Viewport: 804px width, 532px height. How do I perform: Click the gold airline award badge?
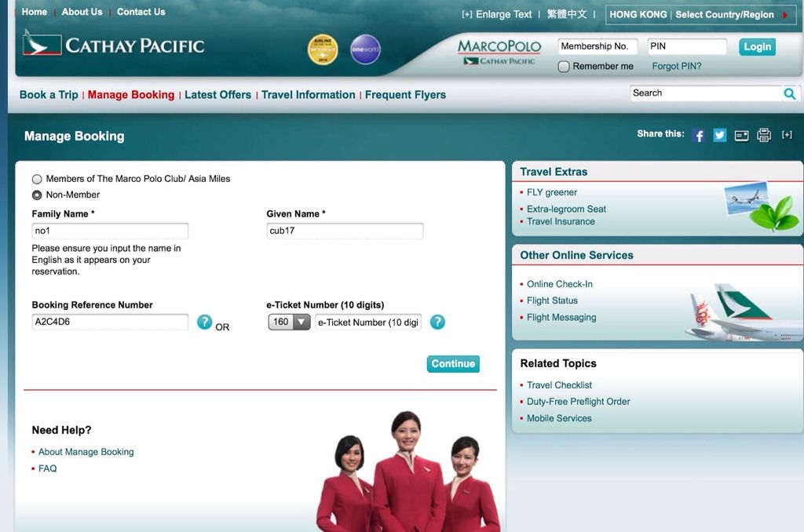(323, 49)
